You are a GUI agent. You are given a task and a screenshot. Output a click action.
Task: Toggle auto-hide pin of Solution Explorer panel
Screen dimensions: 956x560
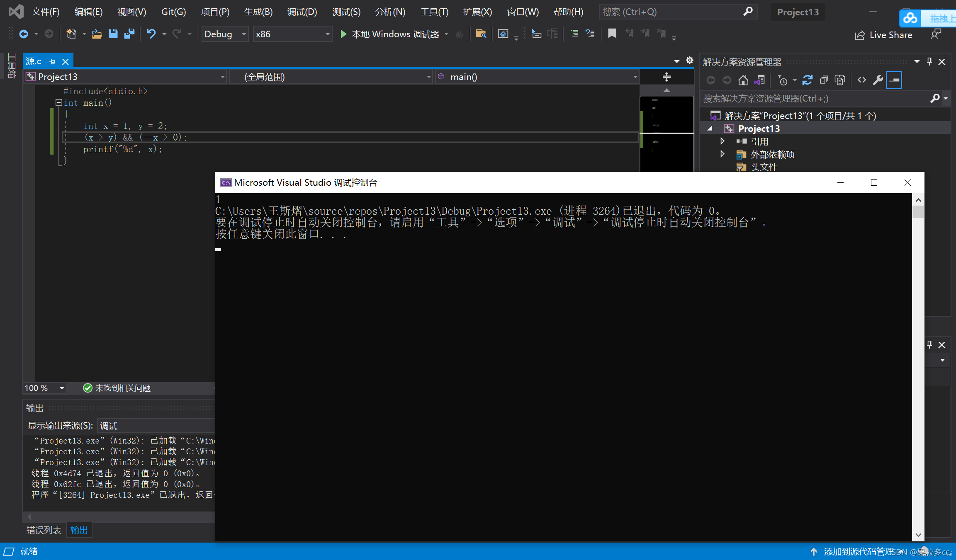(x=929, y=62)
